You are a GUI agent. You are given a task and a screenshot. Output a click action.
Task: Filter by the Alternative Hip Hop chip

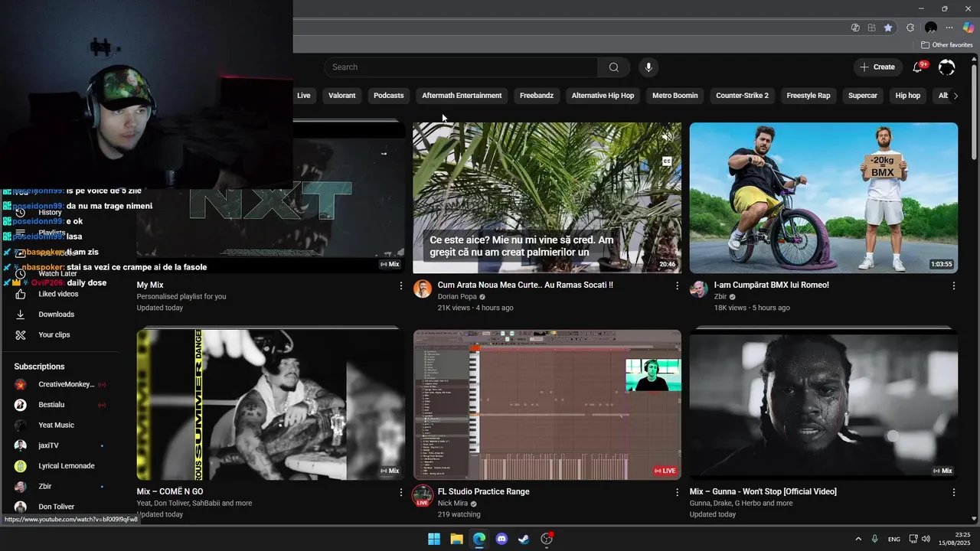(603, 96)
